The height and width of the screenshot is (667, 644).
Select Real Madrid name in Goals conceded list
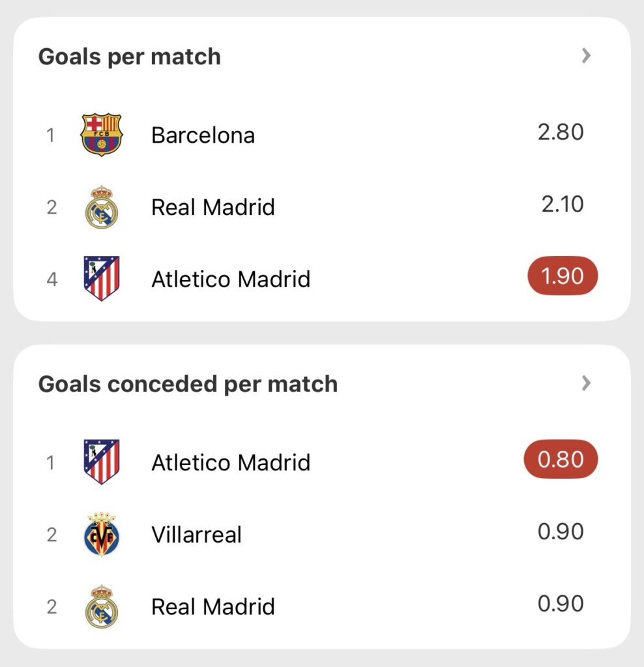[212, 607]
